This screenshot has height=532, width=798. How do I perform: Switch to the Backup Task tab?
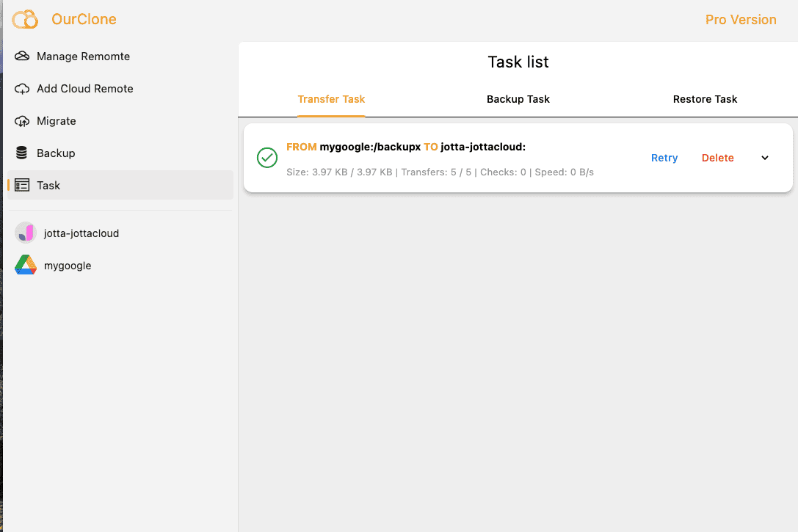click(518, 99)
